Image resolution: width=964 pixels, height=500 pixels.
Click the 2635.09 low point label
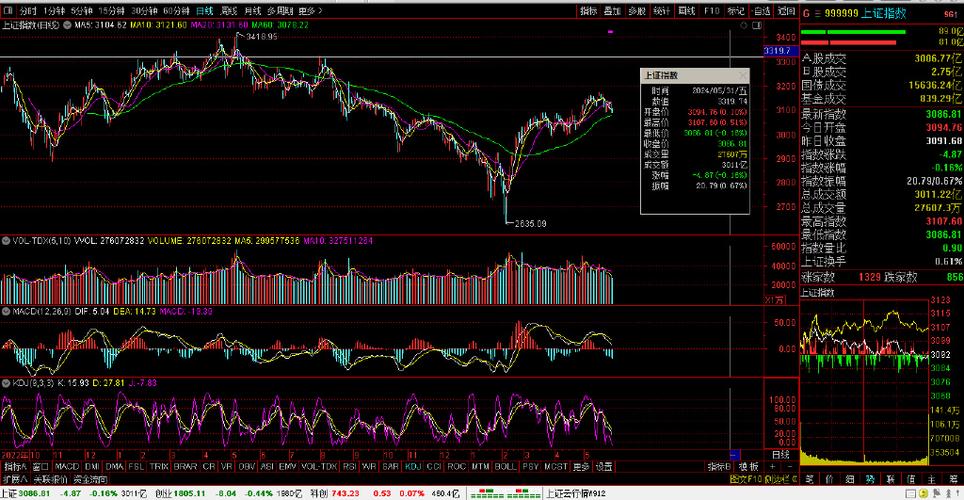[528, 224]
